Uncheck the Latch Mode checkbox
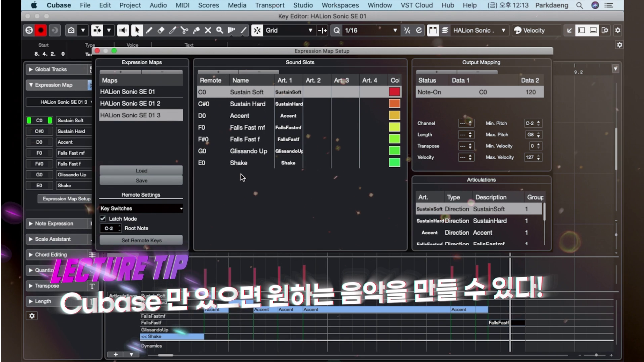644x362 pixels. click(103, 219)
